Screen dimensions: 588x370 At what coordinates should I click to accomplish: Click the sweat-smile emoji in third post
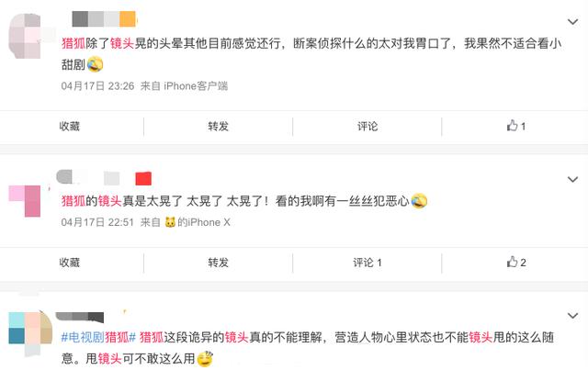point(205,359)
